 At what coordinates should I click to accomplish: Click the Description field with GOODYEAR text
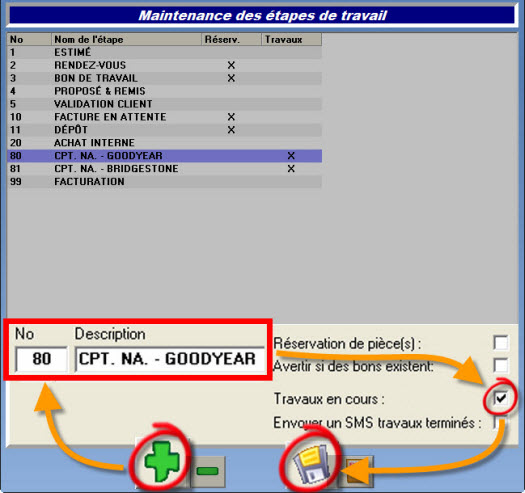(170, 359)
